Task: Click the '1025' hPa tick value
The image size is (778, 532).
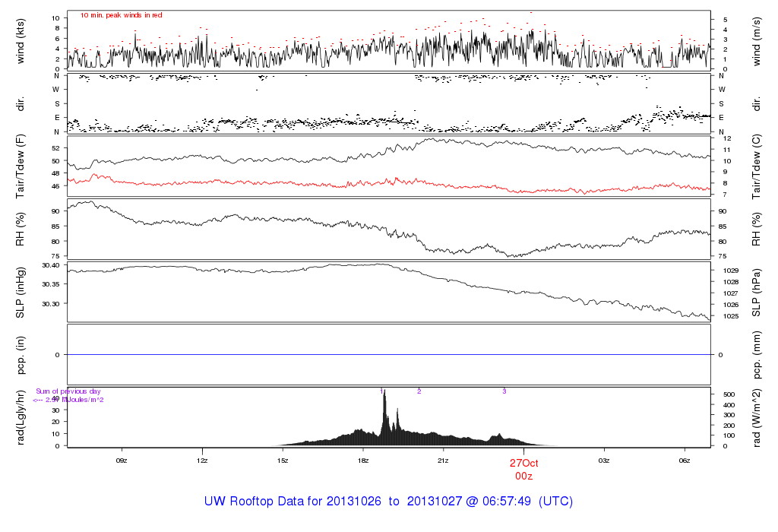Action: tap(731, 316)
